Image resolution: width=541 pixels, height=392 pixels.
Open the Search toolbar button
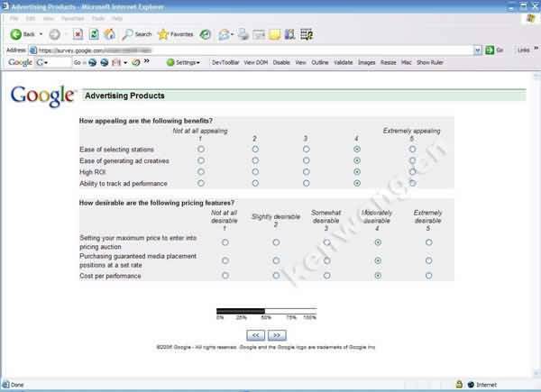(136, 34)
